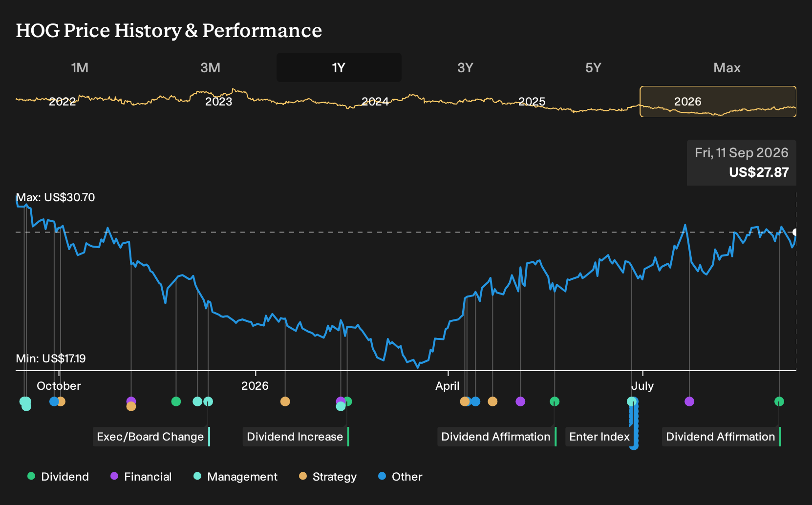This screenshot has height=505, width=812.
Task: Click green Dividend marker between April and July
Action: [555, 401]
